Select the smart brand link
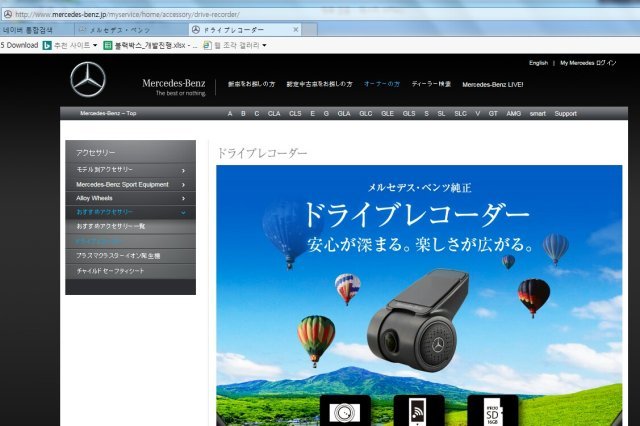 pos(538,113)
